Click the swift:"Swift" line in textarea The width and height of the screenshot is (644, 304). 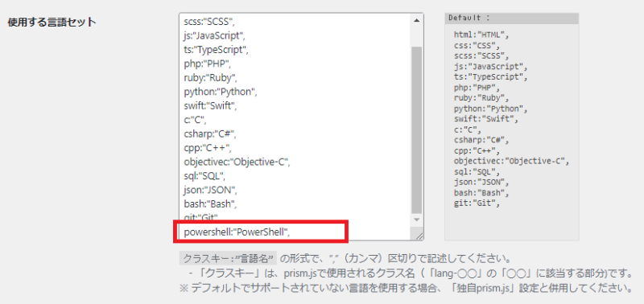pyautogui.click(x=211, y=106)
